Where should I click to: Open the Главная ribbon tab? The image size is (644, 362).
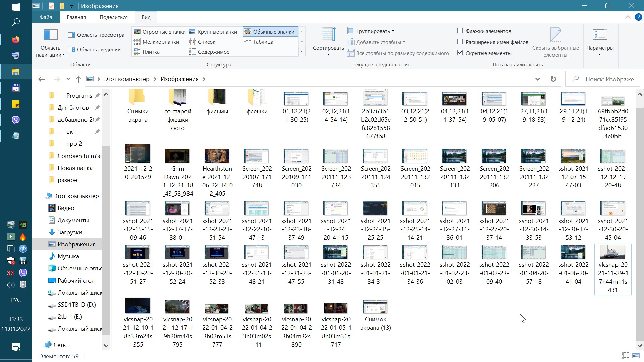point(76,17)
